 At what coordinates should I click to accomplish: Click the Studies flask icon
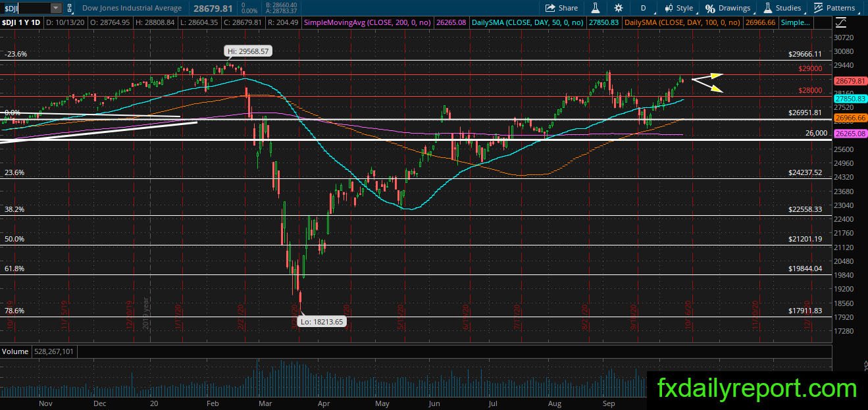click(x=768, y=8)
